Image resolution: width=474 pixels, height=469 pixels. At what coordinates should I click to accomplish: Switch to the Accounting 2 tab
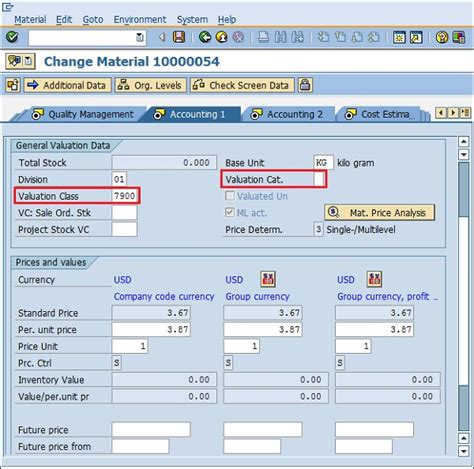click(x=289, y=114)
